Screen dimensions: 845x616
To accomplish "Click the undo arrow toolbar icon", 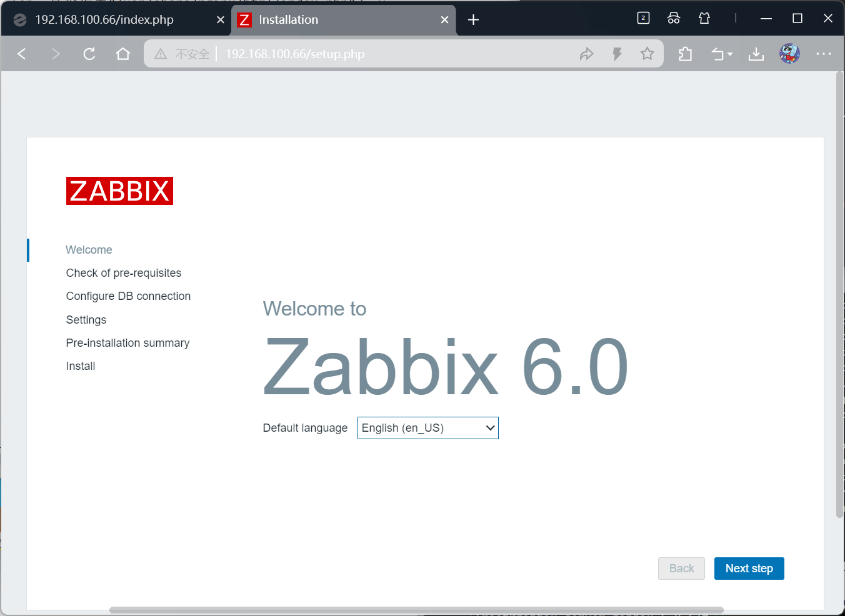I will tap(717, 54).
